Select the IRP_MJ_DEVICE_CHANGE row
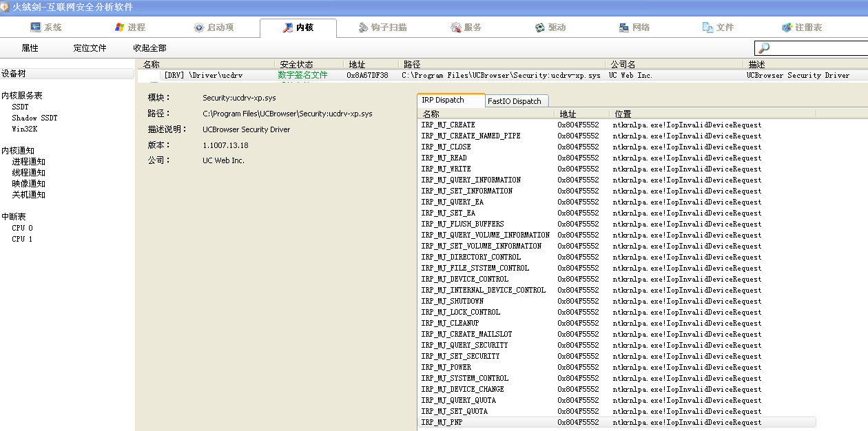 [617, 389]
